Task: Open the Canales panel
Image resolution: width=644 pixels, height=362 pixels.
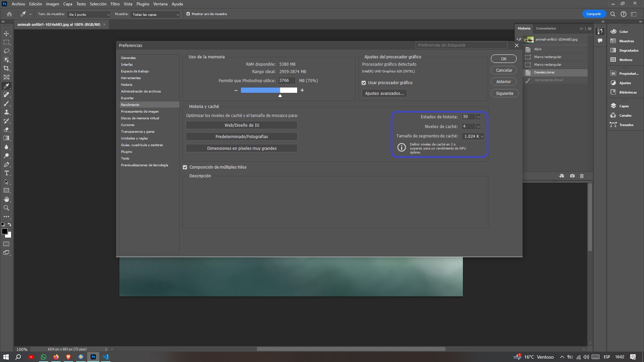Action: coord(625,115)
